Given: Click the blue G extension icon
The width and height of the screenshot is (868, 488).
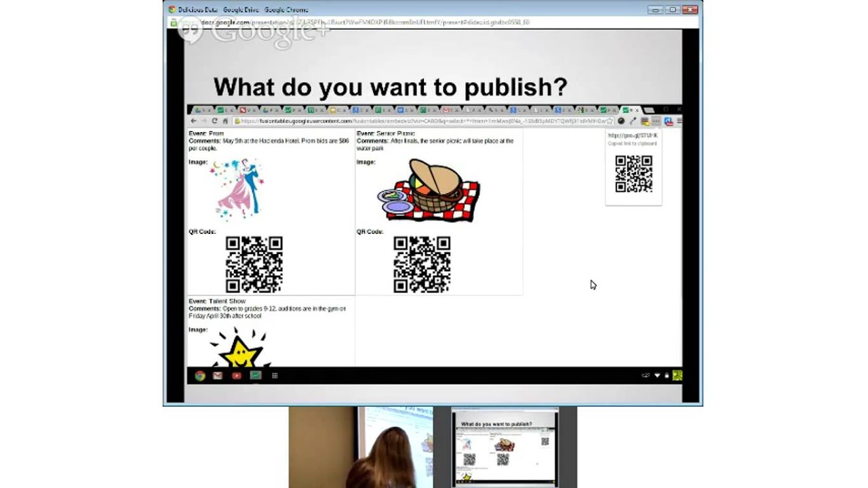Looking at the screenshot, I should pos(669,121).
